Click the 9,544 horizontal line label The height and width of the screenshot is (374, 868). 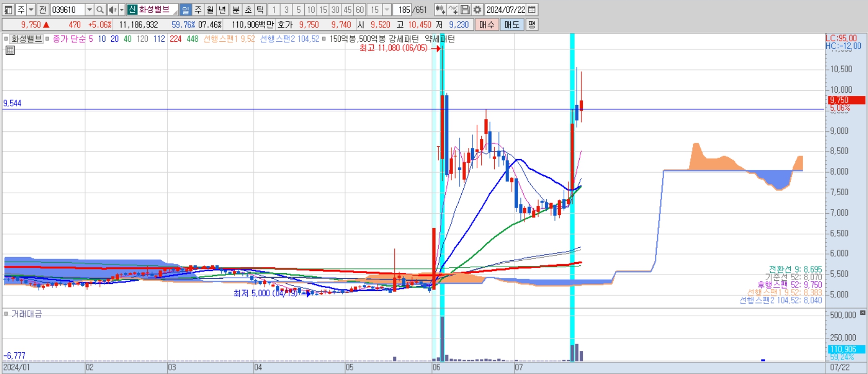[x=12, y=103]
